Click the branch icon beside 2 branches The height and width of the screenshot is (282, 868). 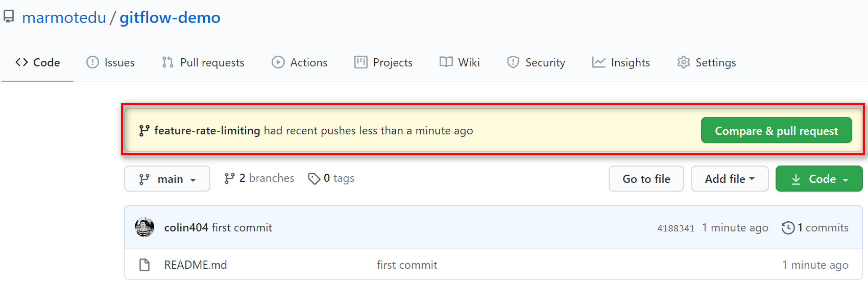click(230, 178)
